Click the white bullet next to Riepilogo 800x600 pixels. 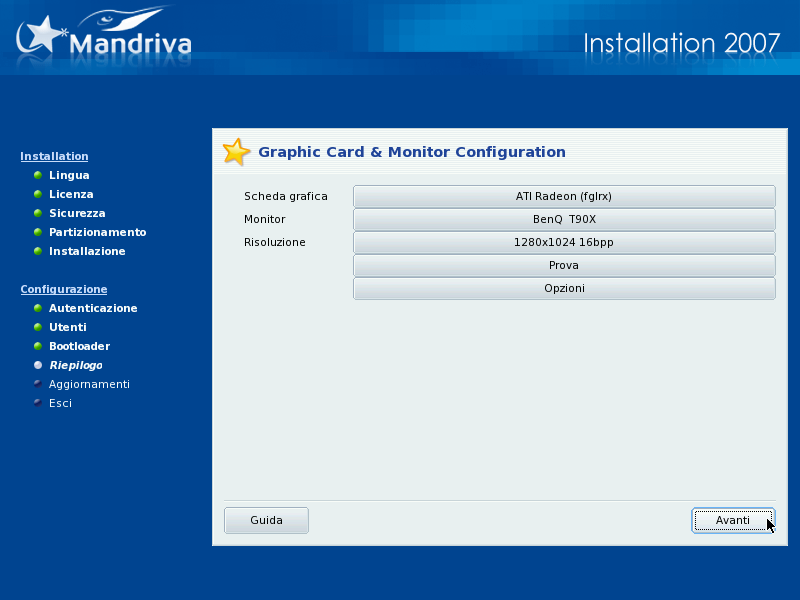[38, 365]
